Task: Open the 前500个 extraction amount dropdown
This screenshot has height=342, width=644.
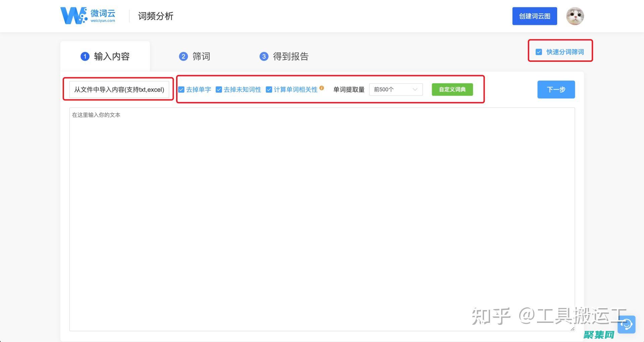Action: [x=396, y=89]
